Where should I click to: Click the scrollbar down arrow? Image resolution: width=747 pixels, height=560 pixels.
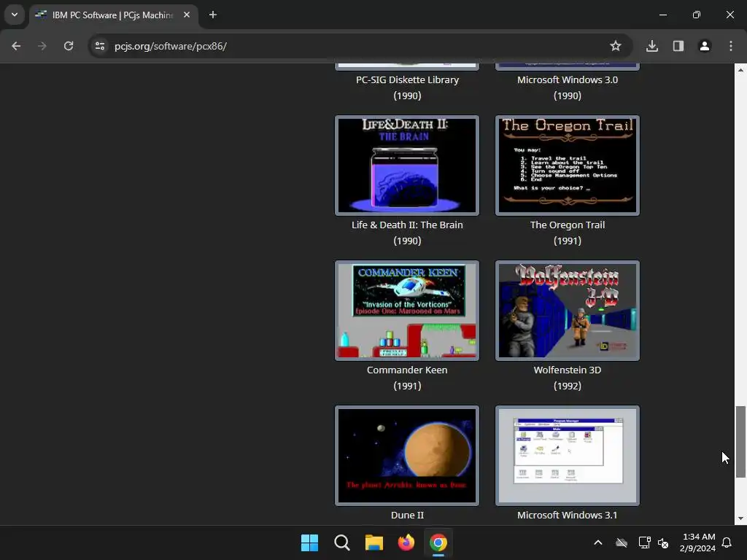[x=740, y=518]
